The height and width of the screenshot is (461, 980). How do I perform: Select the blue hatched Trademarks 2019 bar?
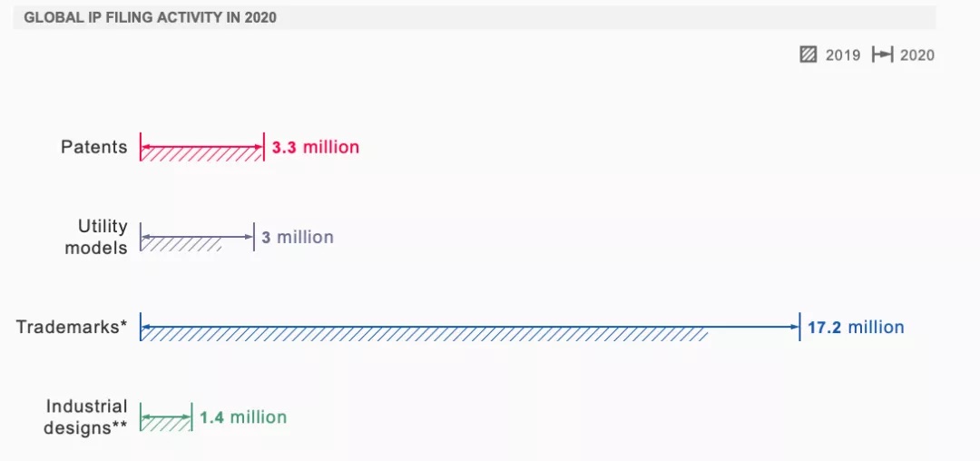(x=424, y=334)
